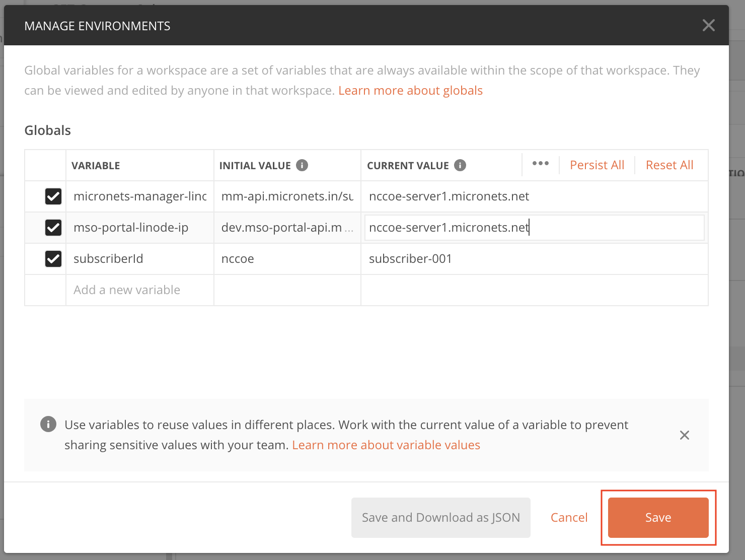The height and width of the screenshot is (560, 745).
Task: Click Save and Download as JSON
Action: click(441, 518)
